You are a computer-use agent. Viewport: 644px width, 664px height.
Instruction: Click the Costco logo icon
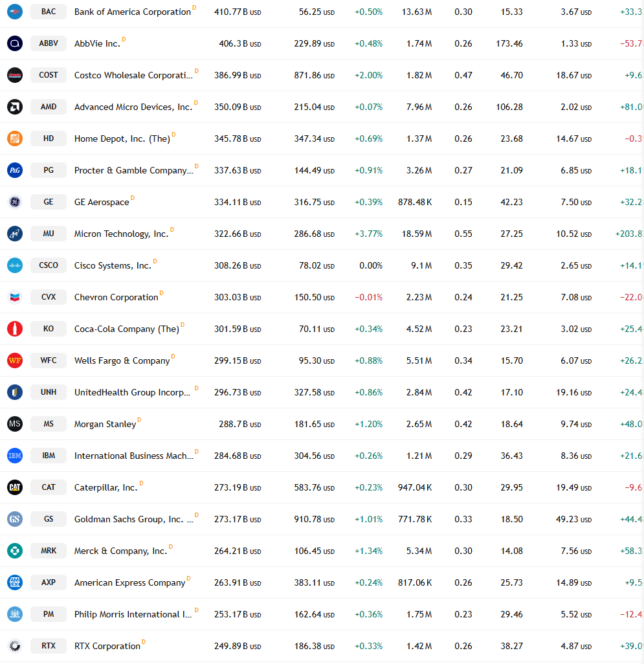click(x=15, y=75)
